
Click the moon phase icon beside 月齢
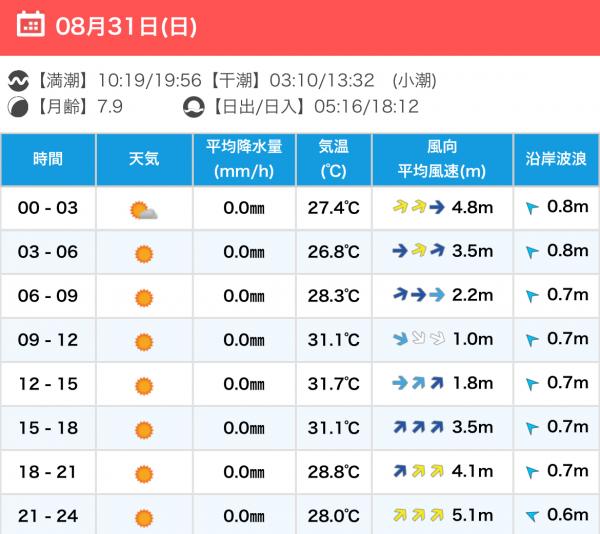coord(18,107)
